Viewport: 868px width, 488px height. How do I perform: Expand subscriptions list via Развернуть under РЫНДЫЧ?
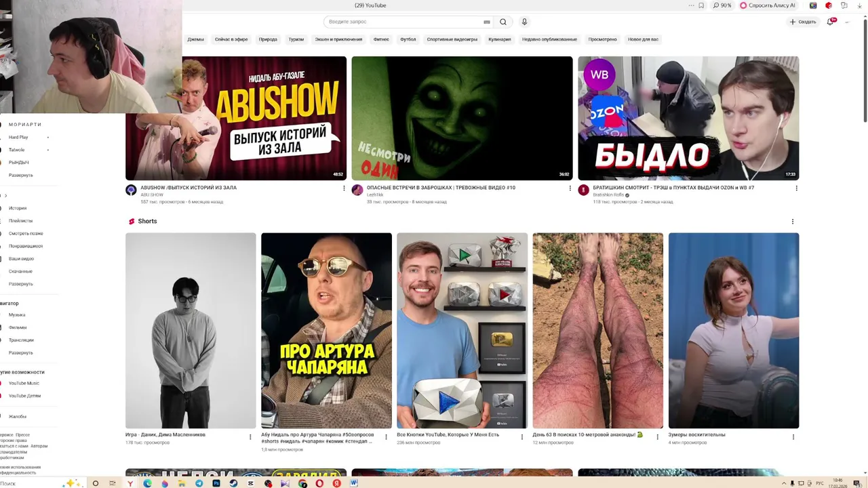click(x=20, y=175)
